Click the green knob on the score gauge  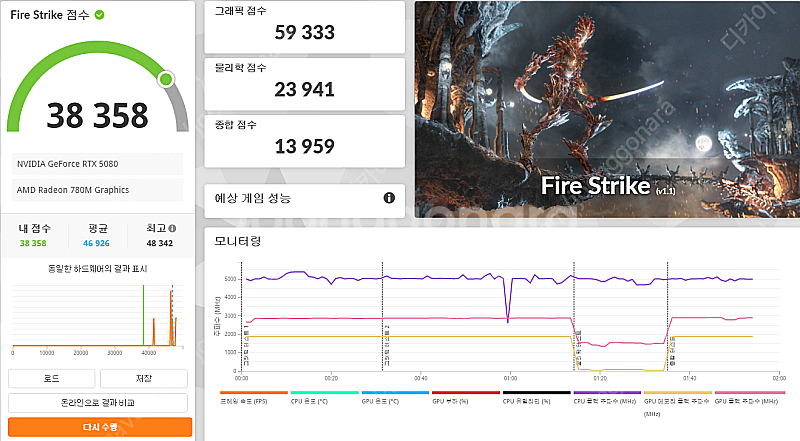click(166, 79)
